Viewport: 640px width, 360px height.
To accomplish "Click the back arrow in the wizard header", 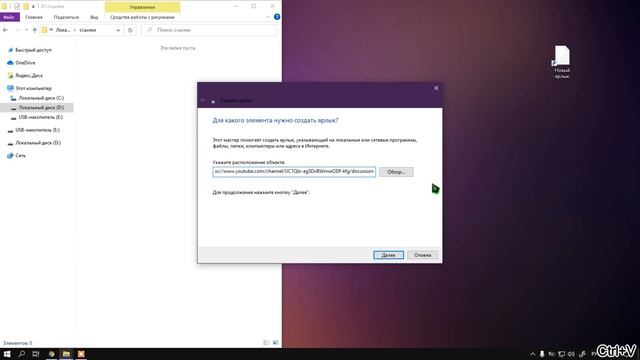I will 203,100.
